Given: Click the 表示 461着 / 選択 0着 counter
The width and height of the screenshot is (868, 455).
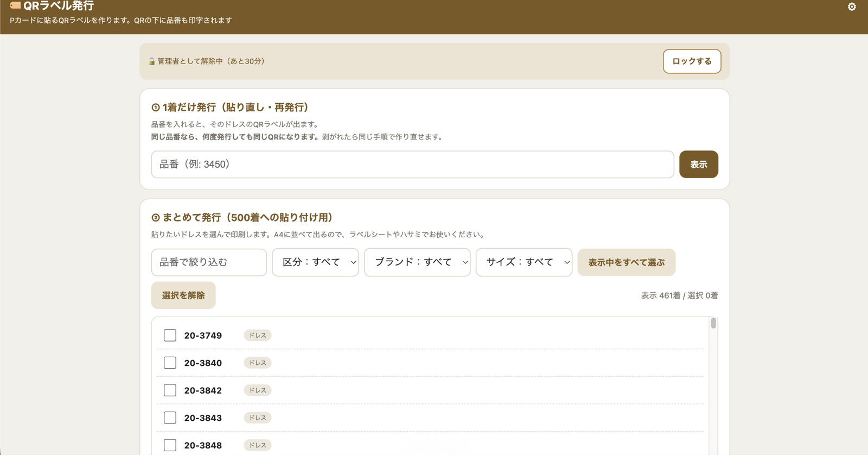Looking at the screenshot, I should [x=679, y=295].
